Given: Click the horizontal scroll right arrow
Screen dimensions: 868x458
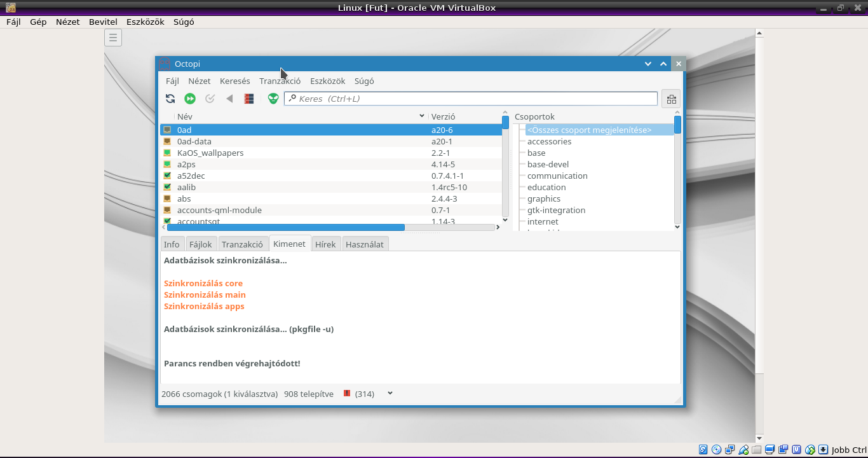Looking at the screenshot, I should pyautogui.click(x=499, y=227).
